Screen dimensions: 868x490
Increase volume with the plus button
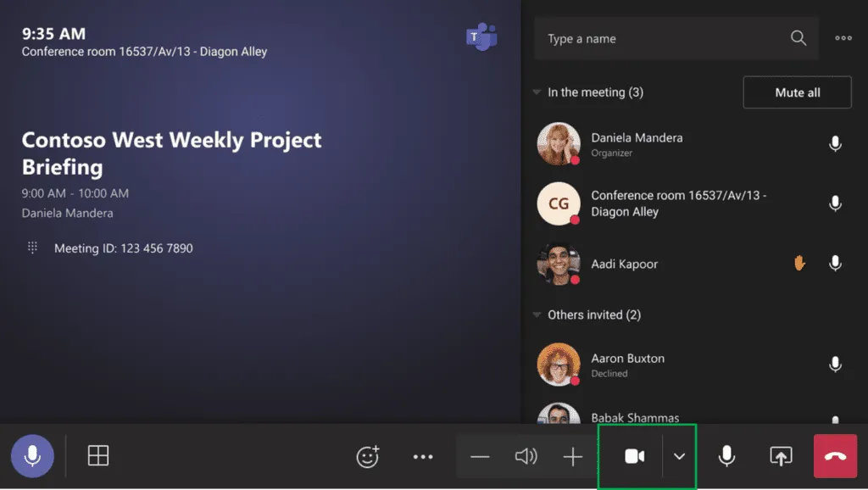tap(573, 457)
